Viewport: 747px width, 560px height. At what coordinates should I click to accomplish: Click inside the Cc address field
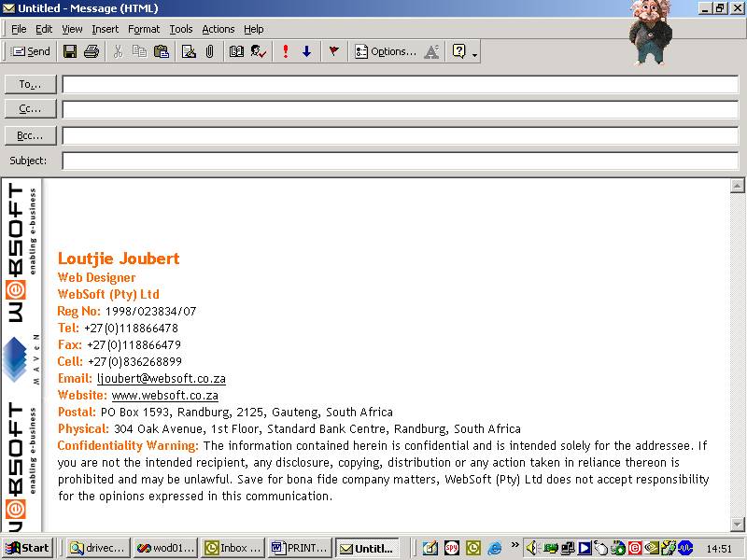pos(401,109)
